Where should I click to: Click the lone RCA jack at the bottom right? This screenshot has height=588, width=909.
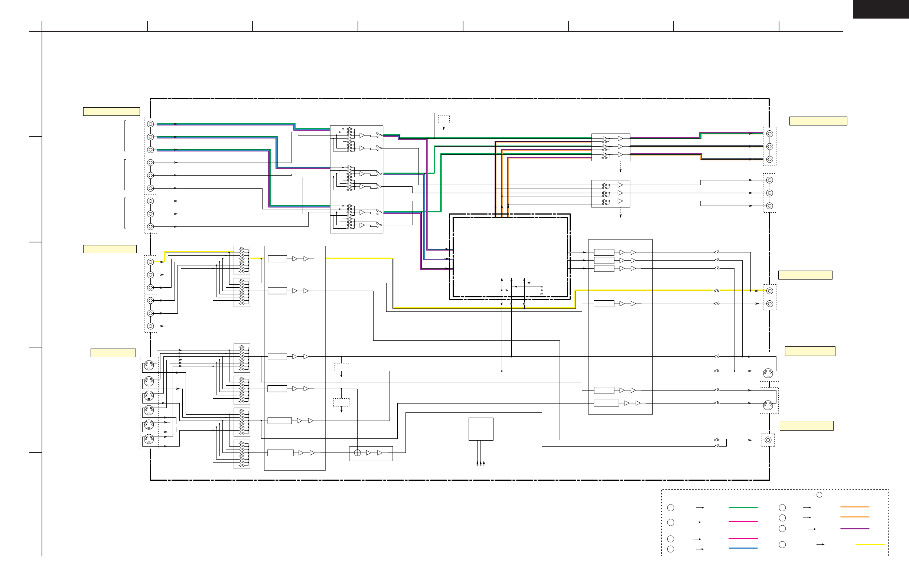(768, 440)
